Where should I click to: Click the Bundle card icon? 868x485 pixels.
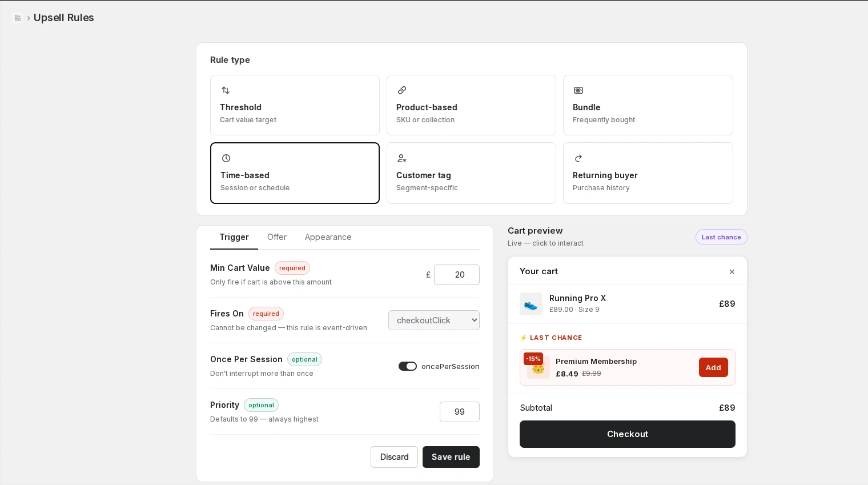tap(578, 90)
